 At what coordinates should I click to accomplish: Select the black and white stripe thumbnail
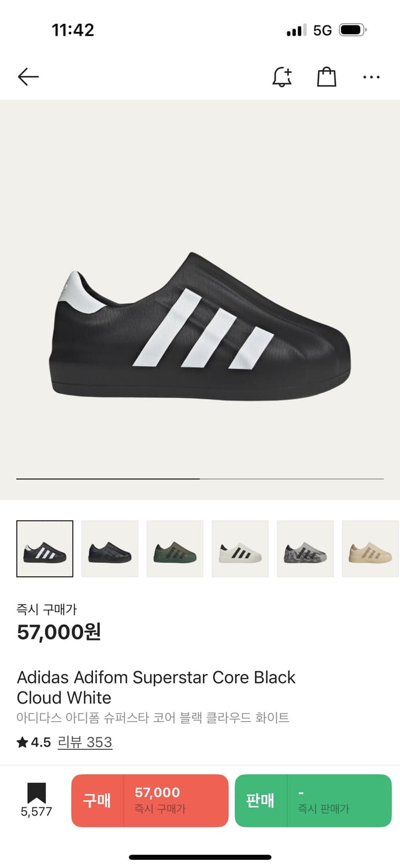click(45, 549)
